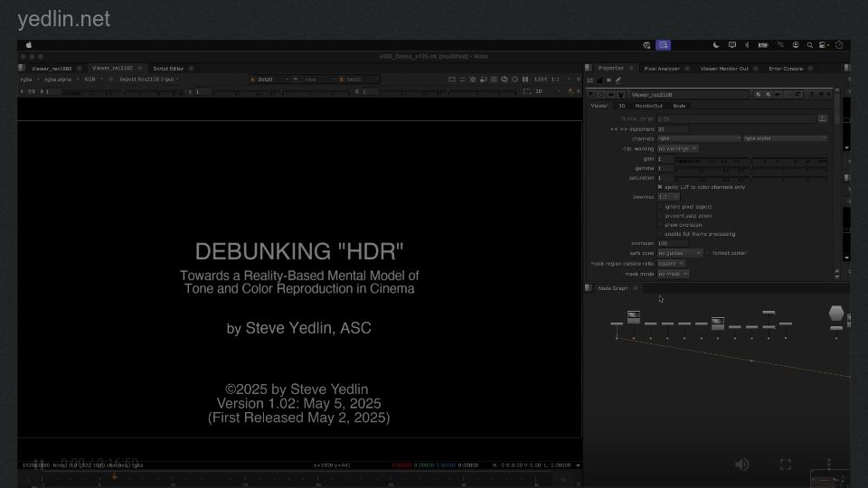Open the clip warning dropdown
The height and width of the screenshot is (488, 868).
click(x=677, y=149)
